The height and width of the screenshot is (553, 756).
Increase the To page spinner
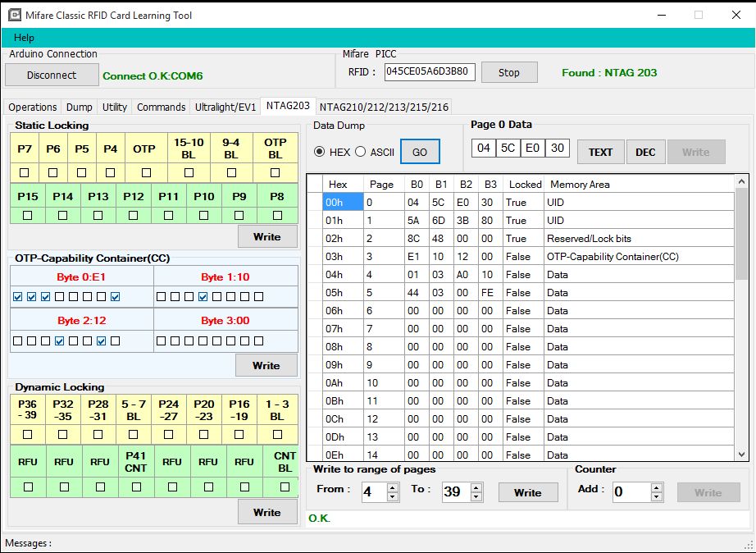[476, 487]
